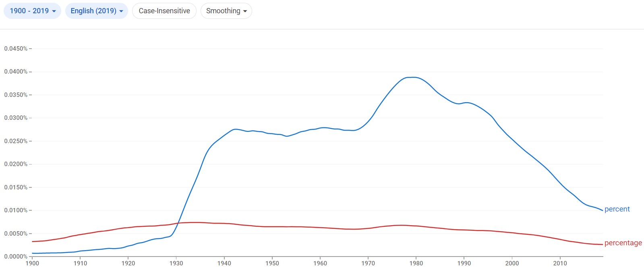Click the Smoothing caret arrow
644x267 pixels.
coord(245,11)
